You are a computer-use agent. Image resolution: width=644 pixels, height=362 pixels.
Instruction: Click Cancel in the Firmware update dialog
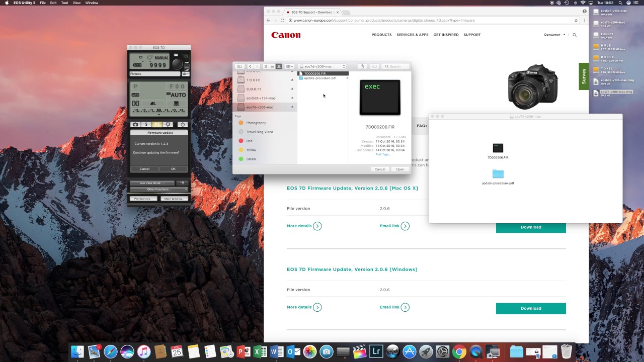click(144, 169)
